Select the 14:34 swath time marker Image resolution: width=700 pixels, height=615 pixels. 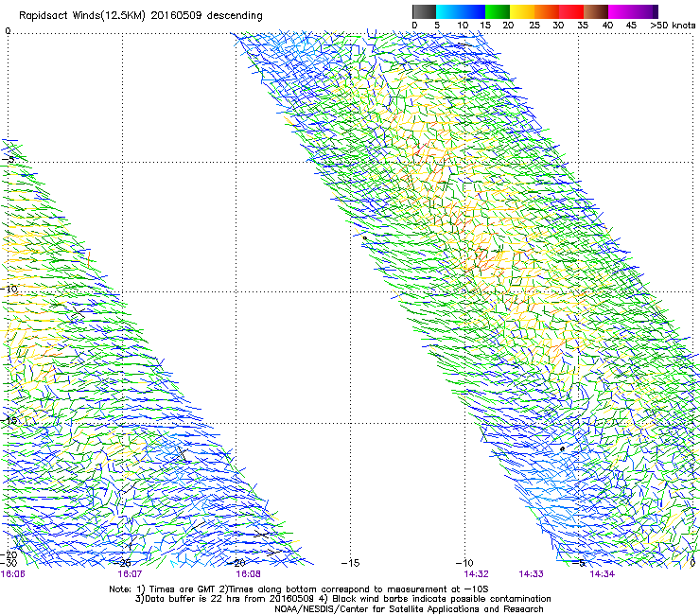click(602, 574)
